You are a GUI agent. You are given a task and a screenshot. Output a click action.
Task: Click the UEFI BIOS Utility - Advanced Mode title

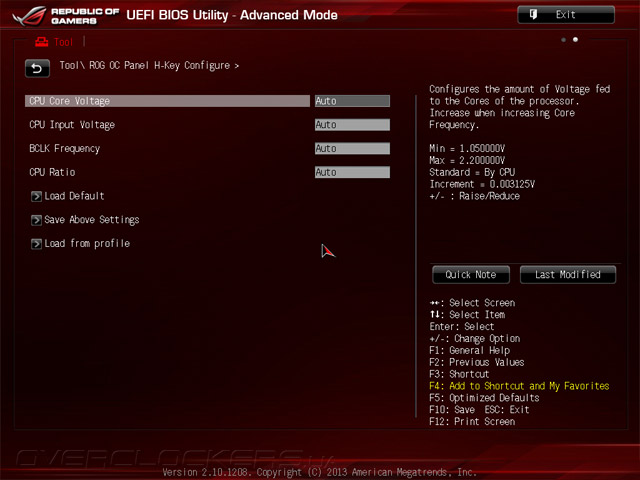coord(232,15)
